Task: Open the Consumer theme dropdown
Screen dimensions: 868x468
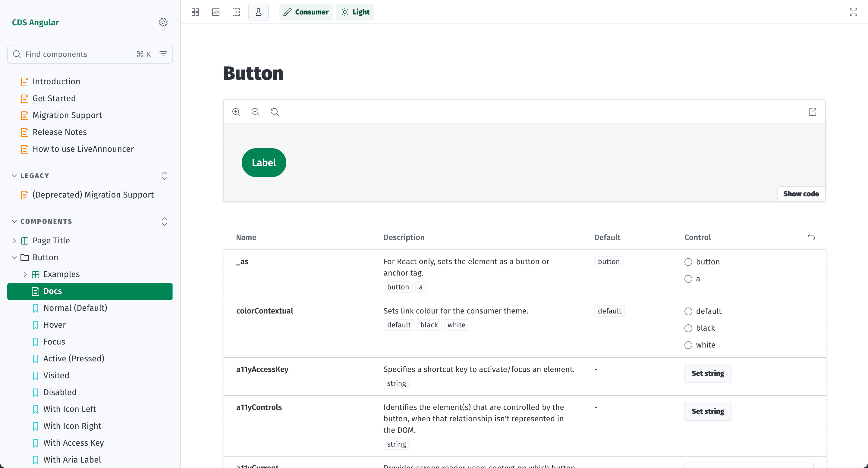Action: tap(306, 12)
